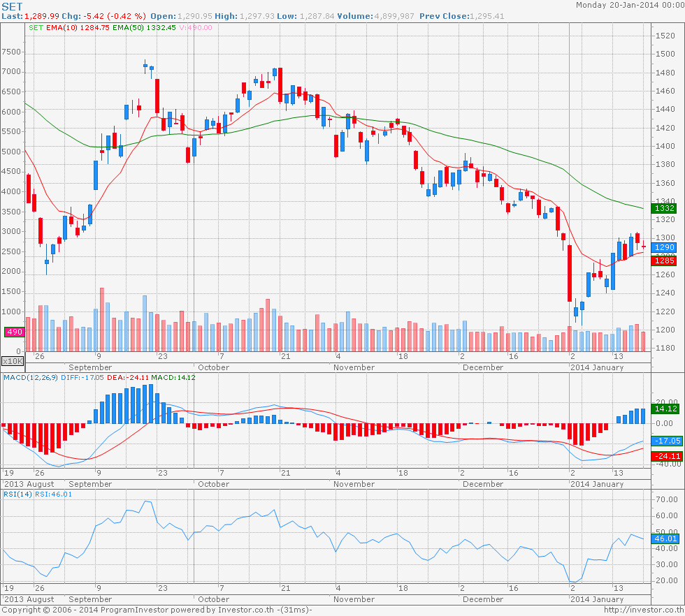685x616 pixels.
Task: Select the MACD(12,26,9) indicator label
Action: (x=31, y=378)
